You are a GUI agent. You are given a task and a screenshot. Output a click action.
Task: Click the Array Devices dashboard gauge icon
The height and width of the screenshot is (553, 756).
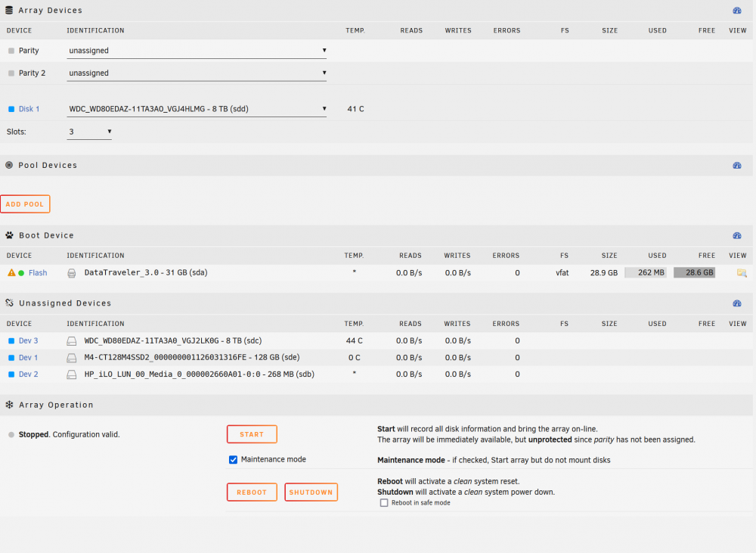(736, 10)
